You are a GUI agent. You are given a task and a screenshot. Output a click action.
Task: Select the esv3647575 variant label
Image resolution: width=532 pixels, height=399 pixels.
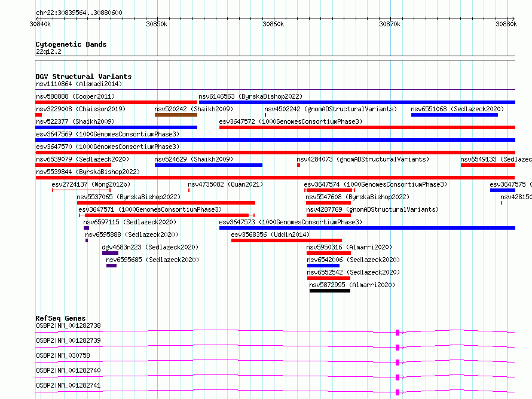coord(510,184)
